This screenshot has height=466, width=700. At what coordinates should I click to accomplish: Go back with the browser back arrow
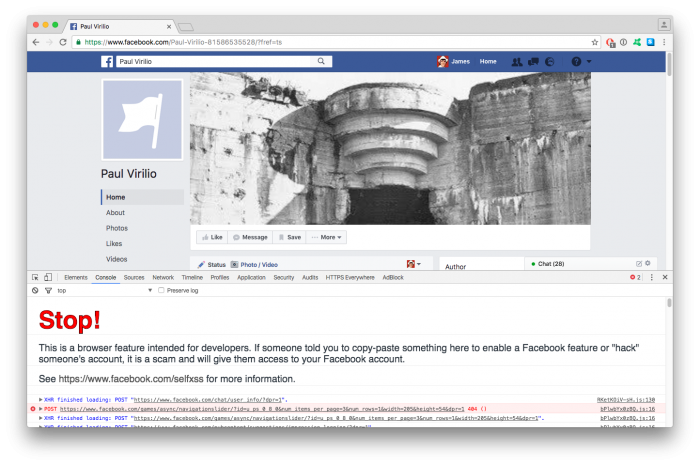[36, 42]
